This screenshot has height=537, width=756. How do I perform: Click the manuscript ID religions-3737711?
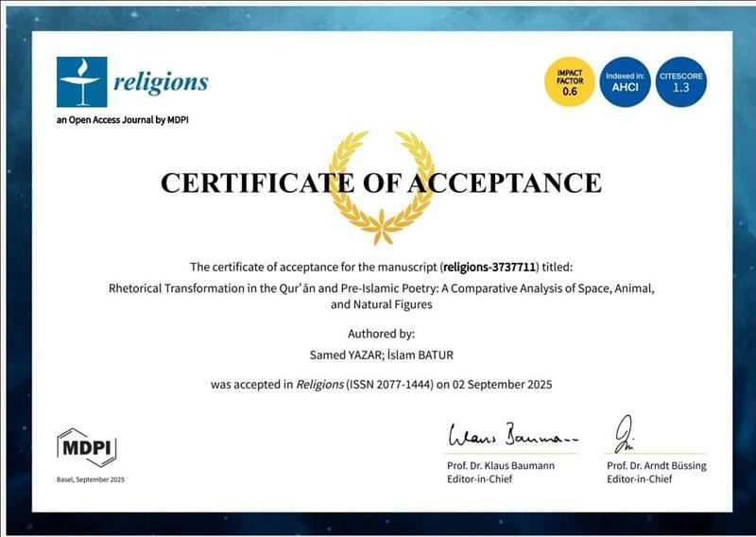[490, 267]
